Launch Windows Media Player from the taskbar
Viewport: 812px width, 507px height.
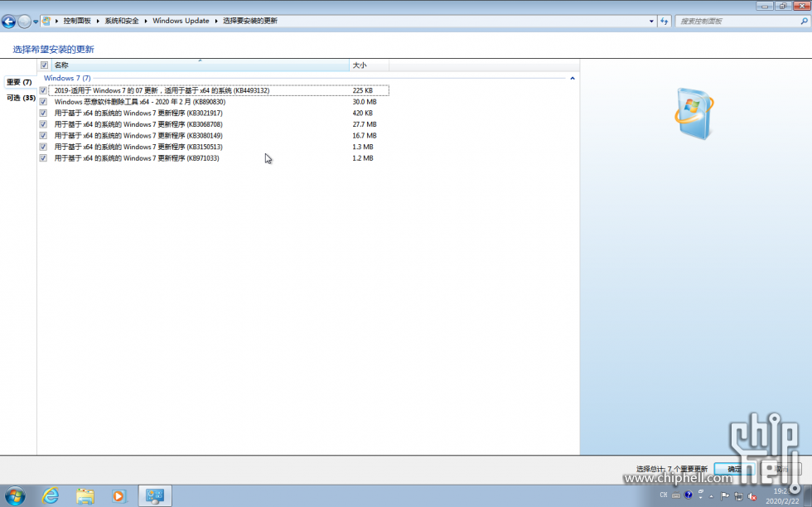119,496
